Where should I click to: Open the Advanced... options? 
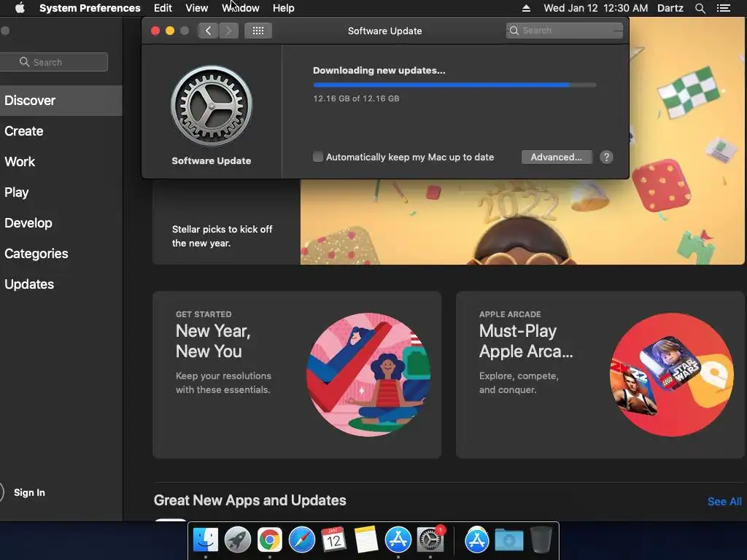tap(557, 157)
